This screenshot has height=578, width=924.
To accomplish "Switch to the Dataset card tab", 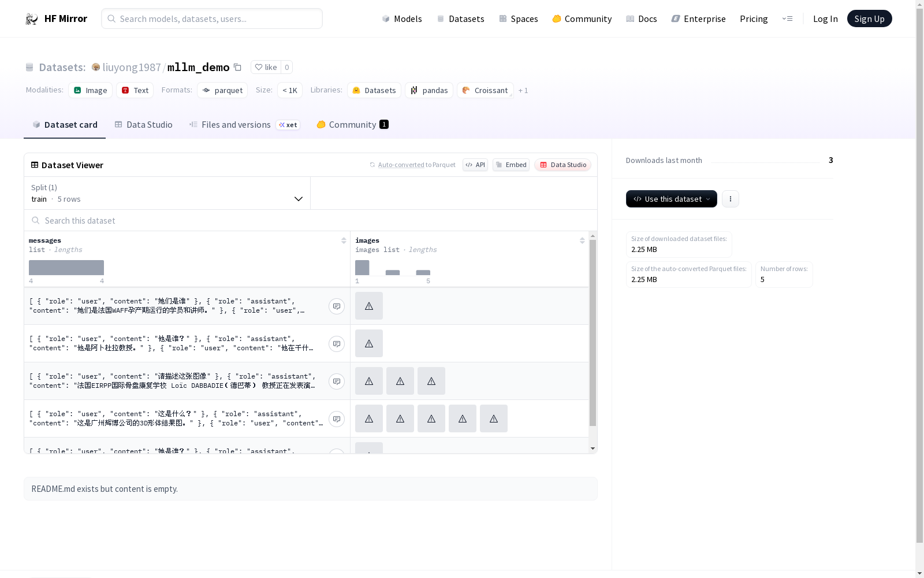I will click(65, 125).
